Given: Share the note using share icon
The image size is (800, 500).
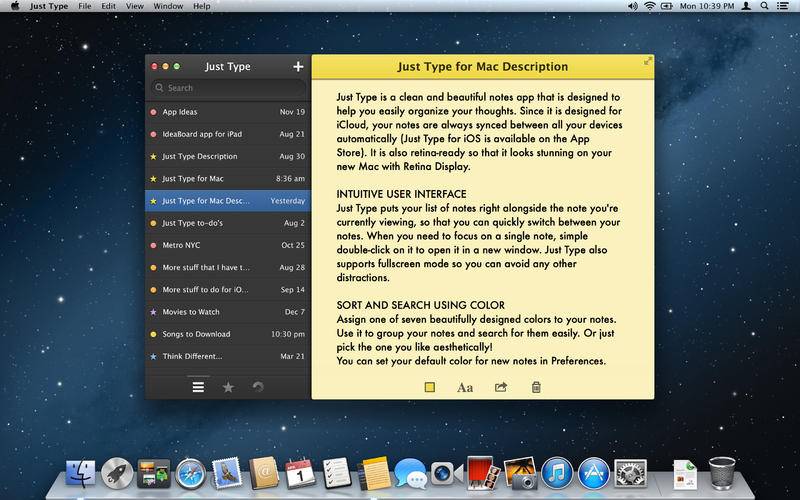Looking at the screenshot, I should [501, 387].
